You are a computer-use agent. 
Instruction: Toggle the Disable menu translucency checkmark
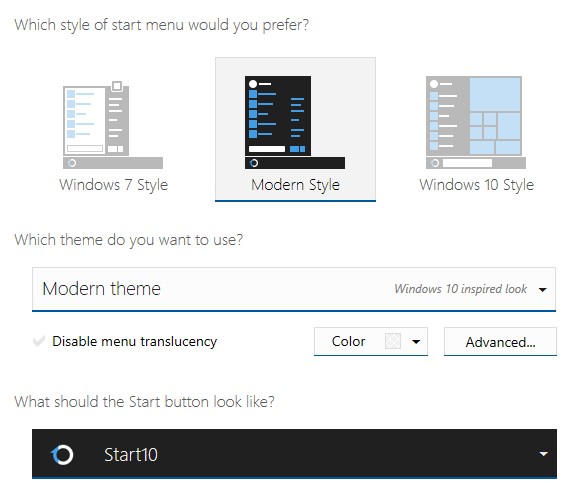pos(39,341)
